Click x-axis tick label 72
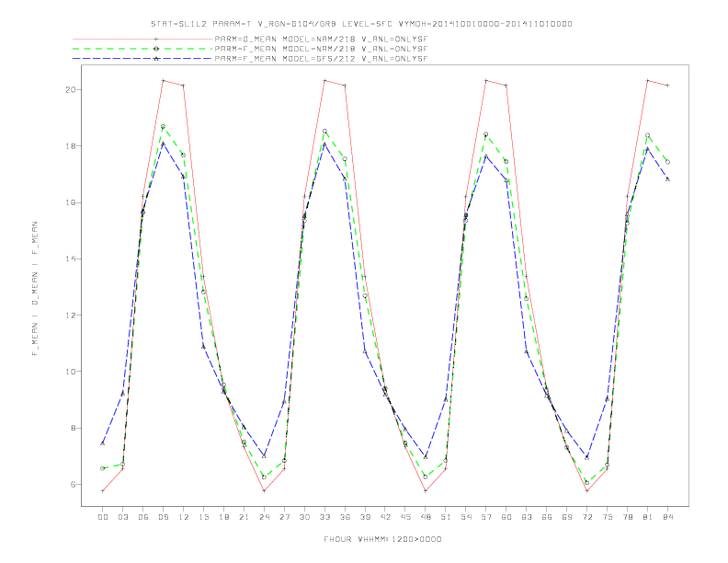 pyautogui.click(x=587, y=517)
